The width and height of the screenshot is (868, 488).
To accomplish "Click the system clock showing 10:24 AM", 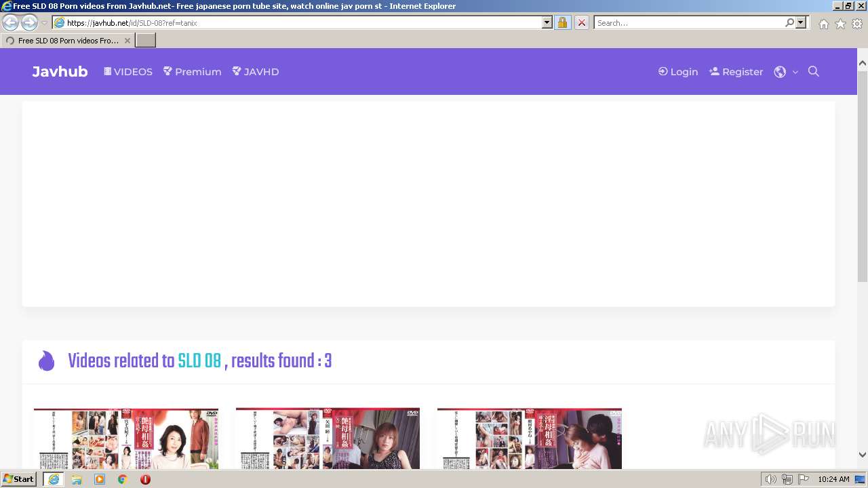I will tap(833, 479).
